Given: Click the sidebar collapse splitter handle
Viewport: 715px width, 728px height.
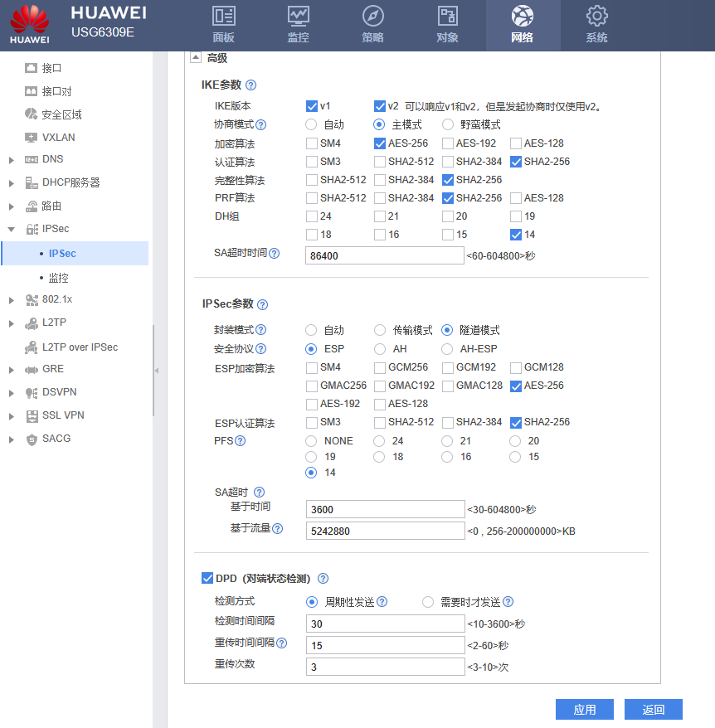Looking at the screenshot, I should pyautogui.click(x=157, y=371).
